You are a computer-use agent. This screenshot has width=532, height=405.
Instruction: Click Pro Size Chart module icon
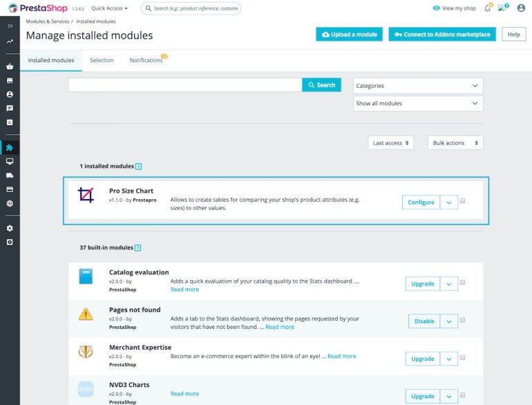pos(86,195)
